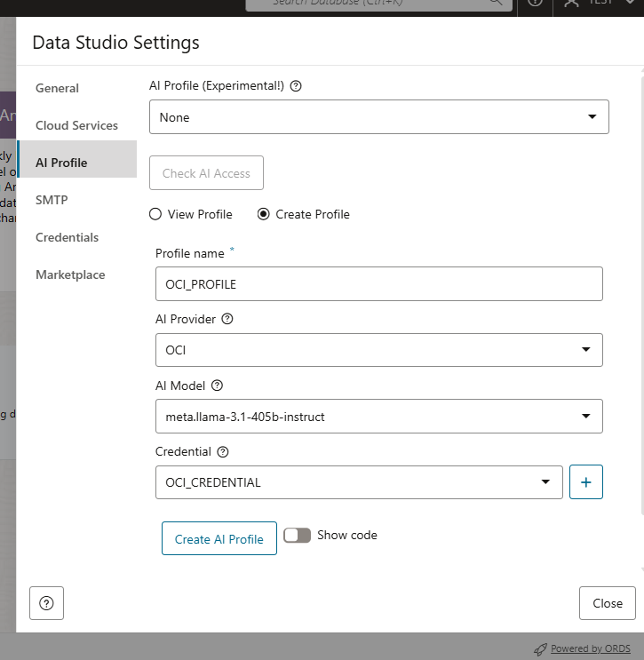
Task: Click into the Profile name text field
Action: (378, 284)
